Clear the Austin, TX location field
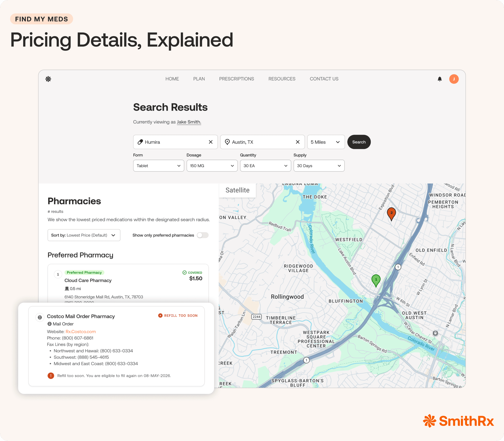This screenshot has height=441, width=504. tap(298, 142)
